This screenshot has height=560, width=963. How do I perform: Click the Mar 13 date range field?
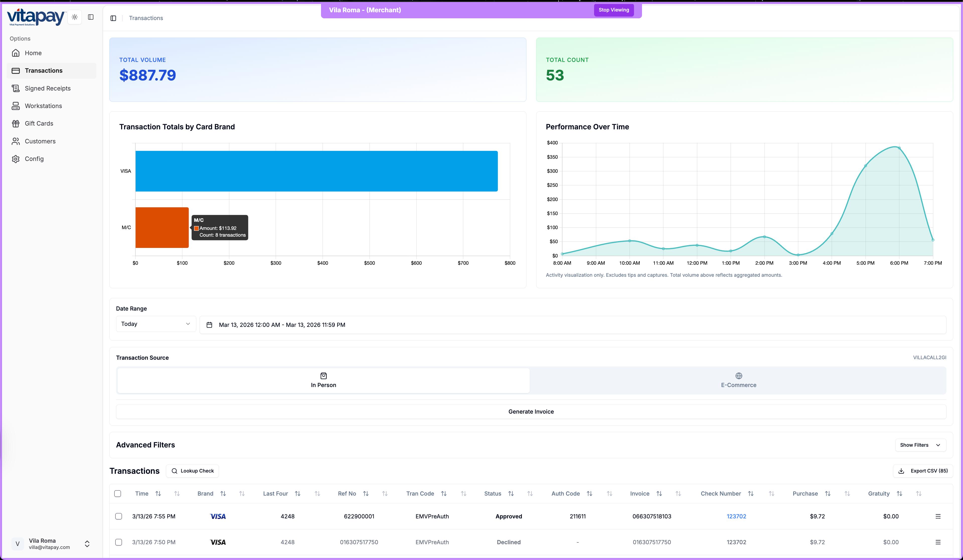click(x=282, y=324)
